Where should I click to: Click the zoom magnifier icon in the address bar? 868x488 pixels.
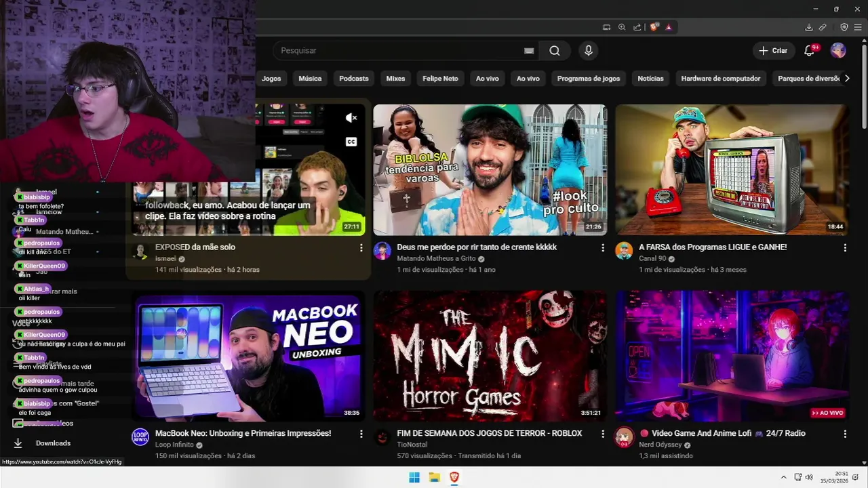[x=622, y=27]
